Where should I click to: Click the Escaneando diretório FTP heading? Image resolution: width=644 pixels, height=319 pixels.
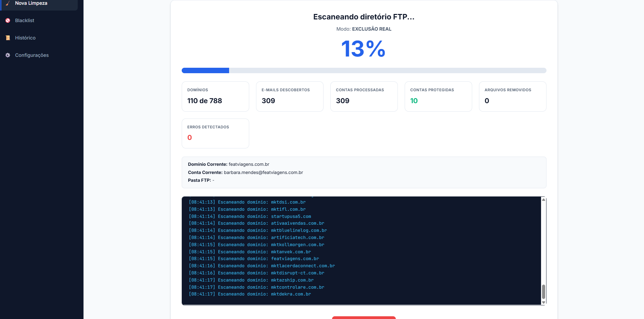[364, 17]
